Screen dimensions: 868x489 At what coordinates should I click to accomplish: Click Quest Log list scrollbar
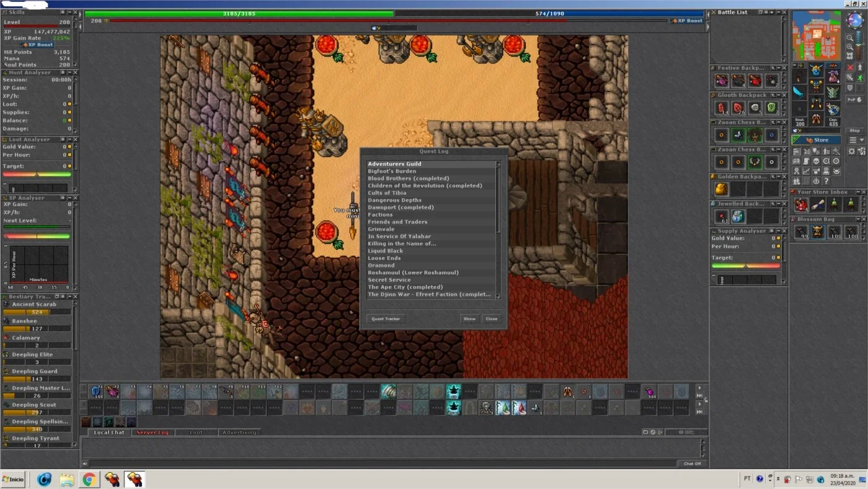[x=498, y=230]
